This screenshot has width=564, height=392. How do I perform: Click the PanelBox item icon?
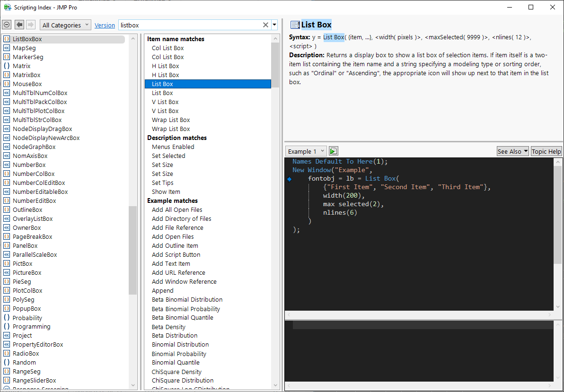[x=7, y=245]
